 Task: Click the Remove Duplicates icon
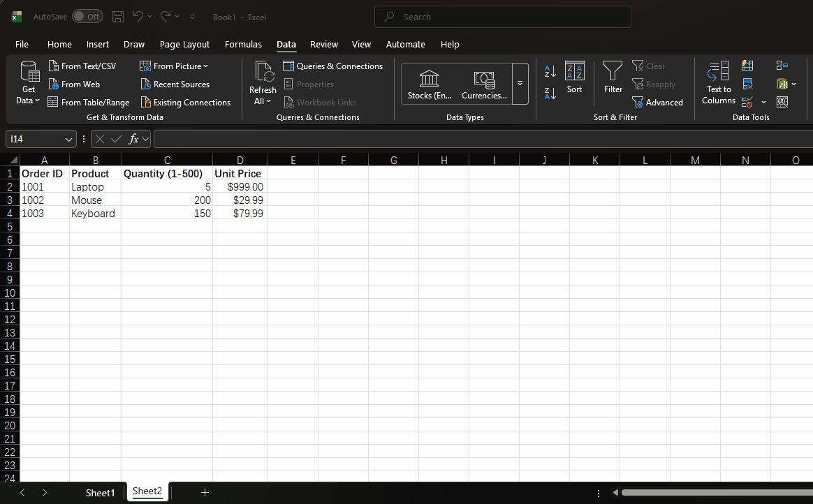click(747, 82)
